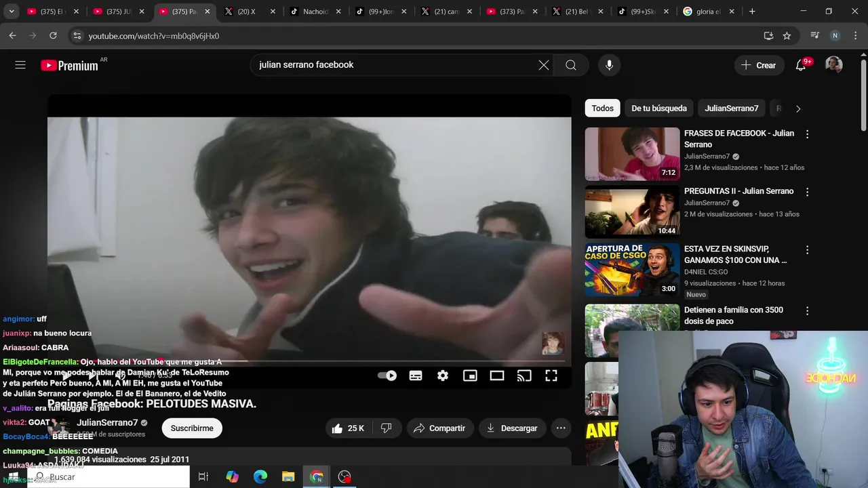The width and height of the screenshot is (868, 488).
Task: Go back with the browser back arrow
Action: click(13, 36)
